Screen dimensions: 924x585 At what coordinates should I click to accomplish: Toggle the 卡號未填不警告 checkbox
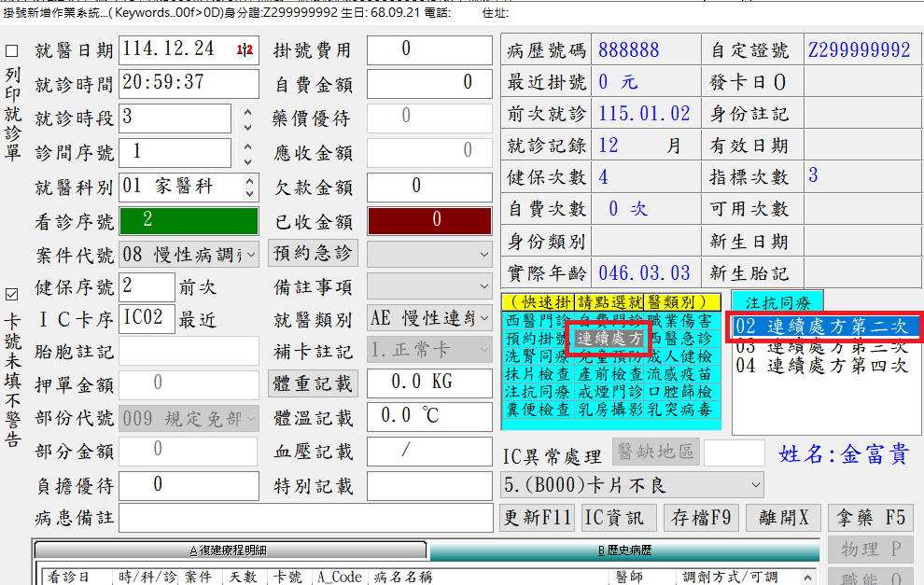[x=12, y=294]
